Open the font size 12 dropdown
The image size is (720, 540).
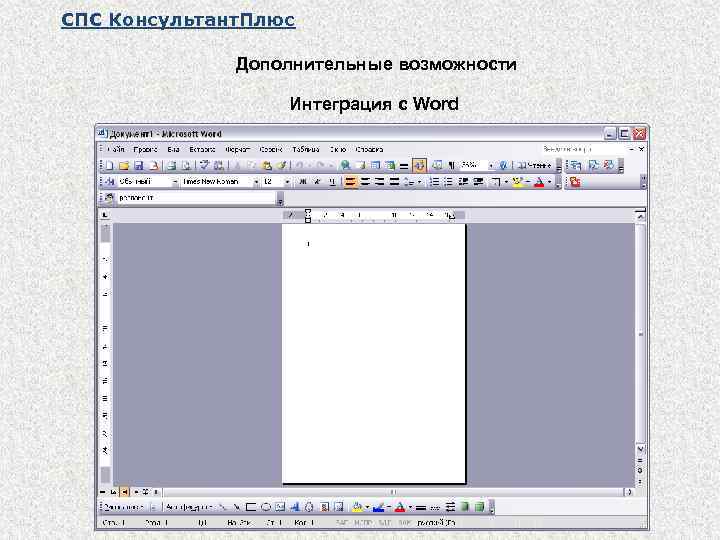tap(287, 182)
